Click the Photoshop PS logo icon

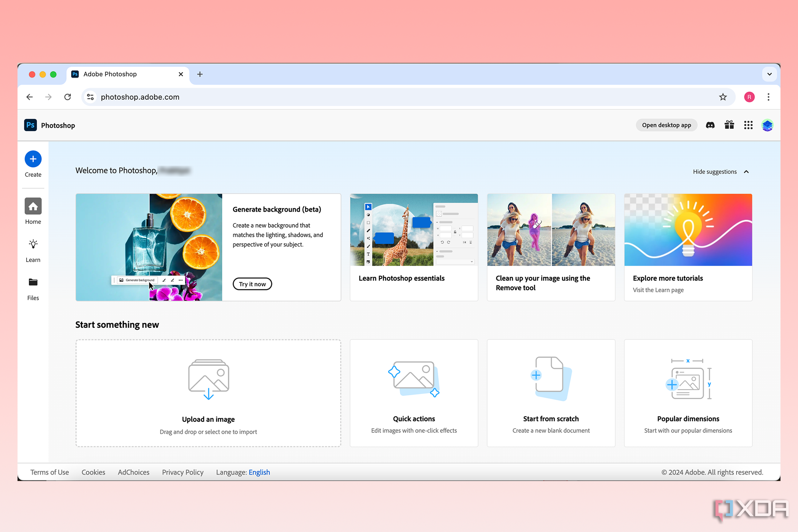[30, 125]
